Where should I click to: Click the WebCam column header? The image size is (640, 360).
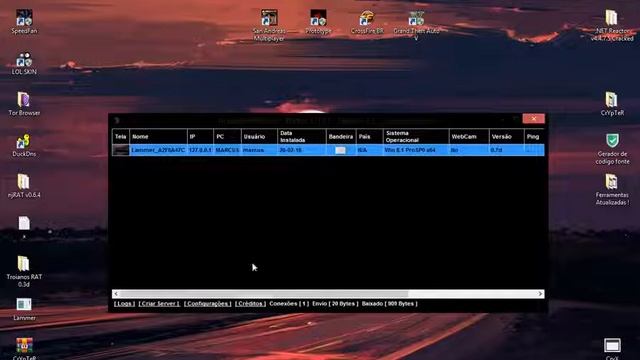click(469, 136)
